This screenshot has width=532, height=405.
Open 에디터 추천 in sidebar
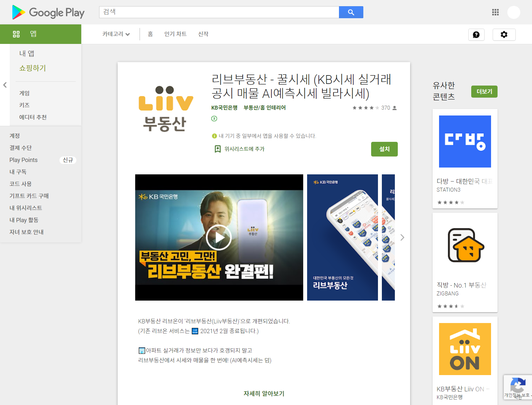pyautogui.click(x=33, y=117)
